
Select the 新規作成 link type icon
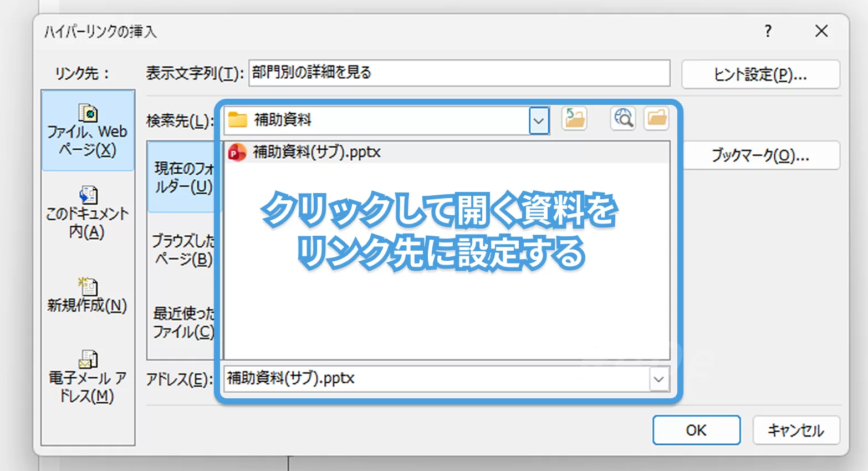tap(88, 294)
